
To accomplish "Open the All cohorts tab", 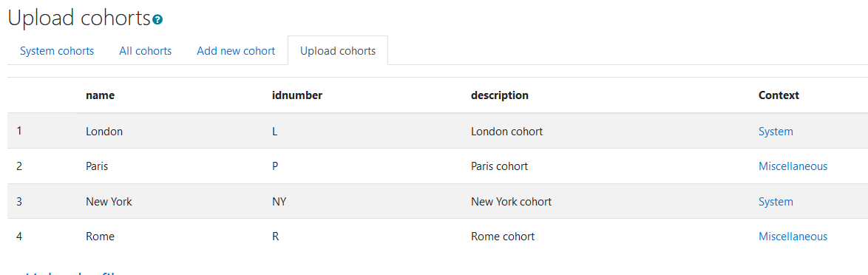I will coord(146,51).
